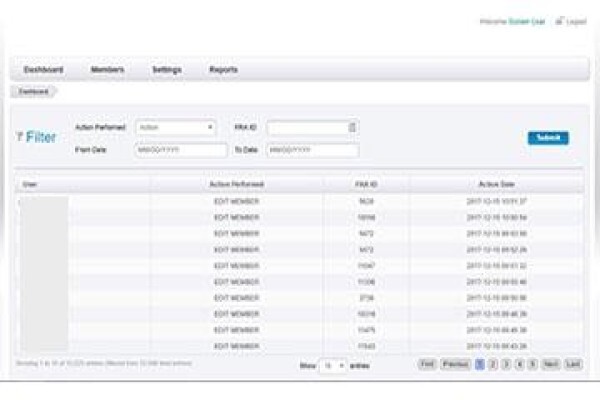Go to the Last page

(573, 364)
